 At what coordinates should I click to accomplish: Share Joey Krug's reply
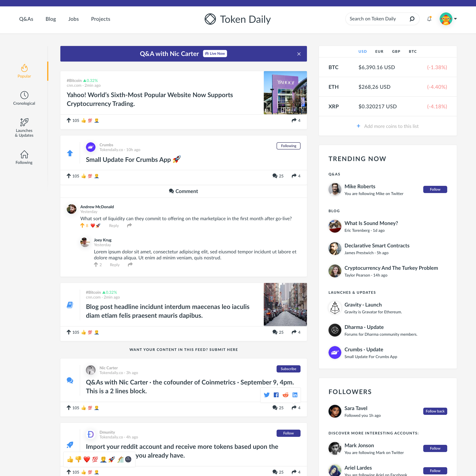(x=130, y=264)
